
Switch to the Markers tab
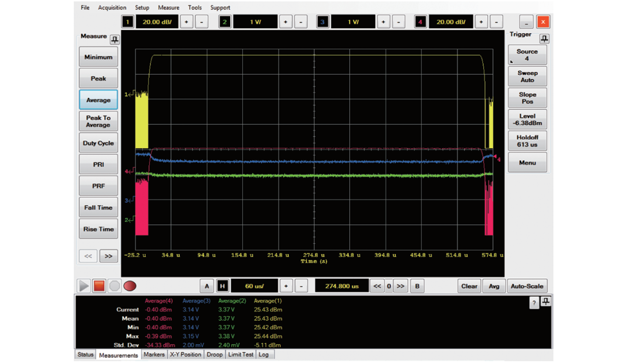[154, 355]
